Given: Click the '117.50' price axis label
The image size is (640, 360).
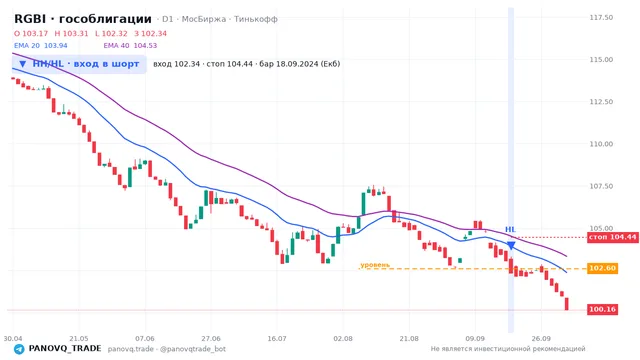Looking at the screenshot, I should click(601, 17).
